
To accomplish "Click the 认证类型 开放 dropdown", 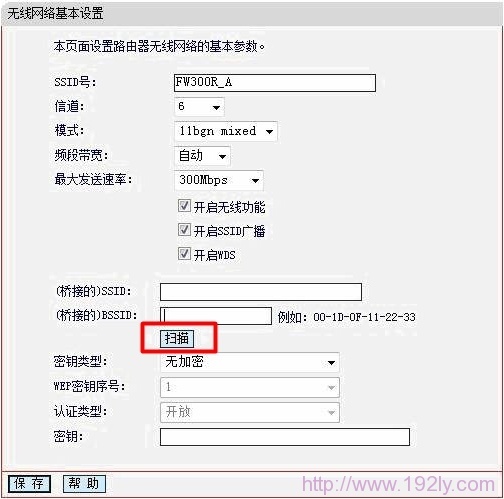I will pyautogui.click(x=250, y=412).
